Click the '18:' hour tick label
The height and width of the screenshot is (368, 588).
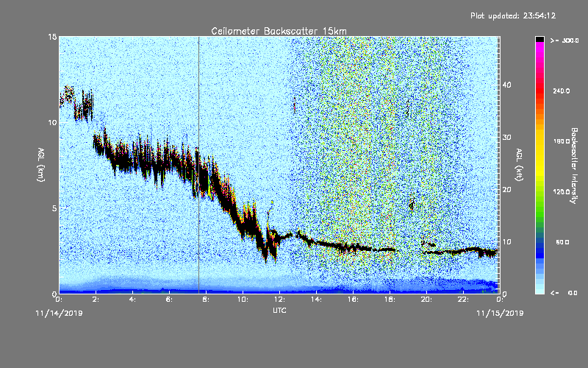point(390,300)
